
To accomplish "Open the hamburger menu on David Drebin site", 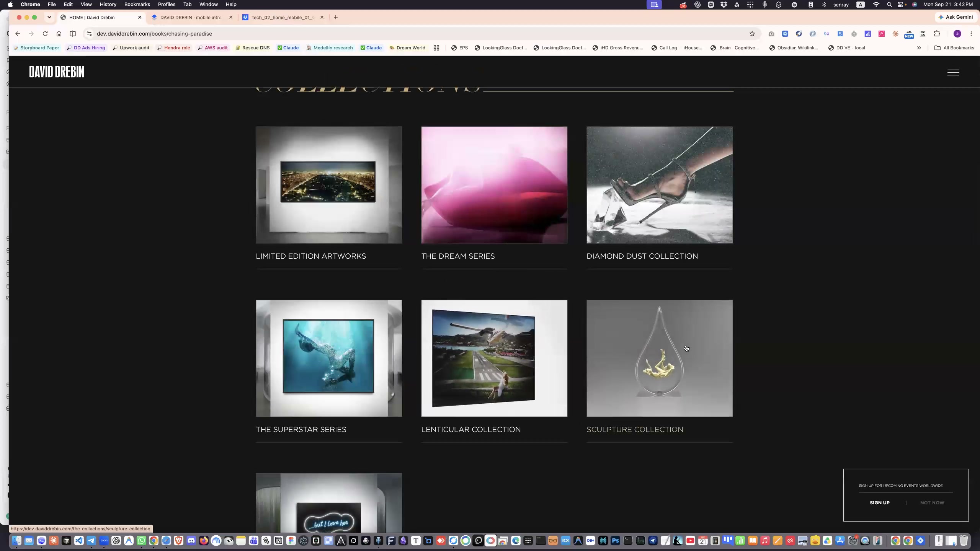I will (953, 72).
